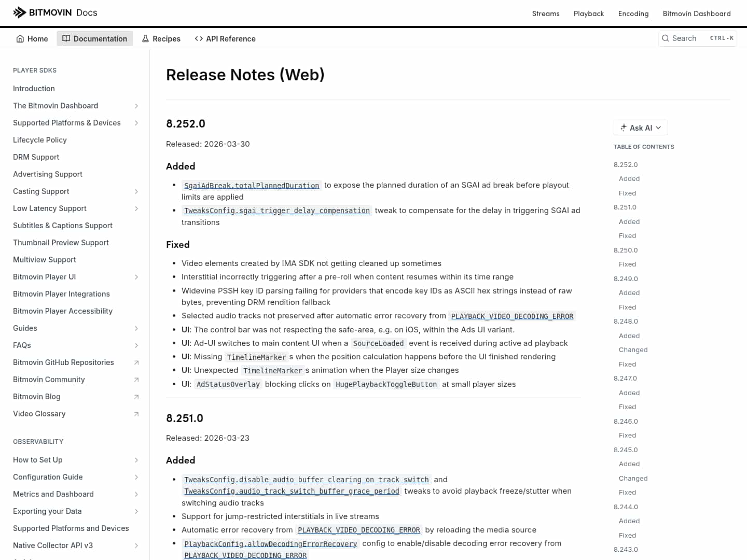The height and width of the screenshot is (560, 747).
Task: Jump to 8.249.0 in table of contents
Action: (x=626, y=278)
